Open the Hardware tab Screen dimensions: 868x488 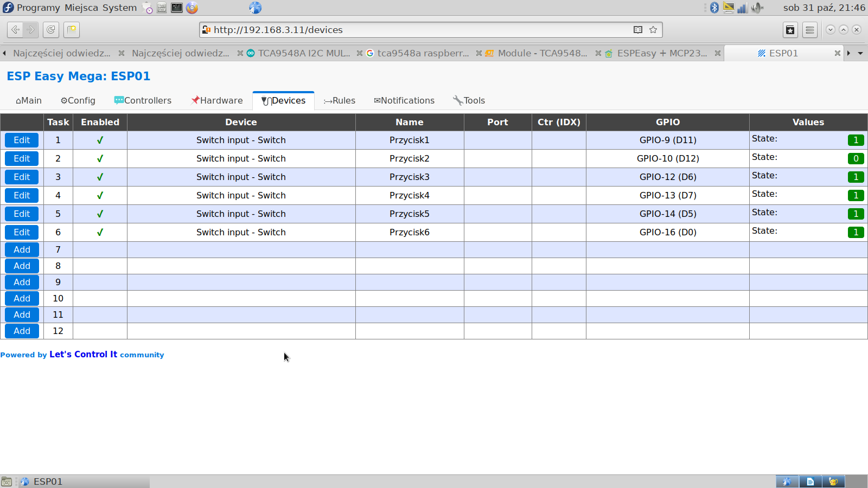click(217, 100)
